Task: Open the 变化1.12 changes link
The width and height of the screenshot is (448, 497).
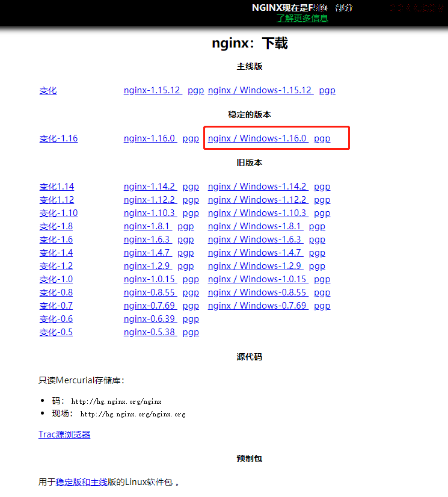Action: [x=57, y=200]
